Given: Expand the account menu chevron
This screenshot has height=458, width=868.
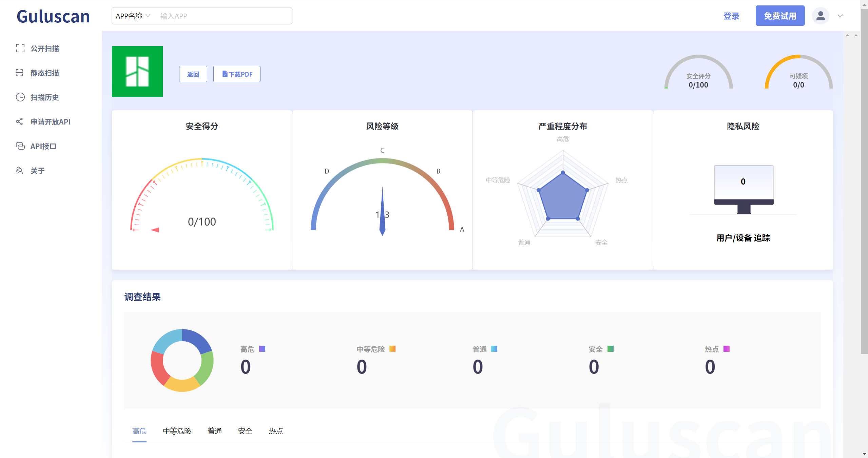Looking at the screenshot, I should [x=840, y=16].
